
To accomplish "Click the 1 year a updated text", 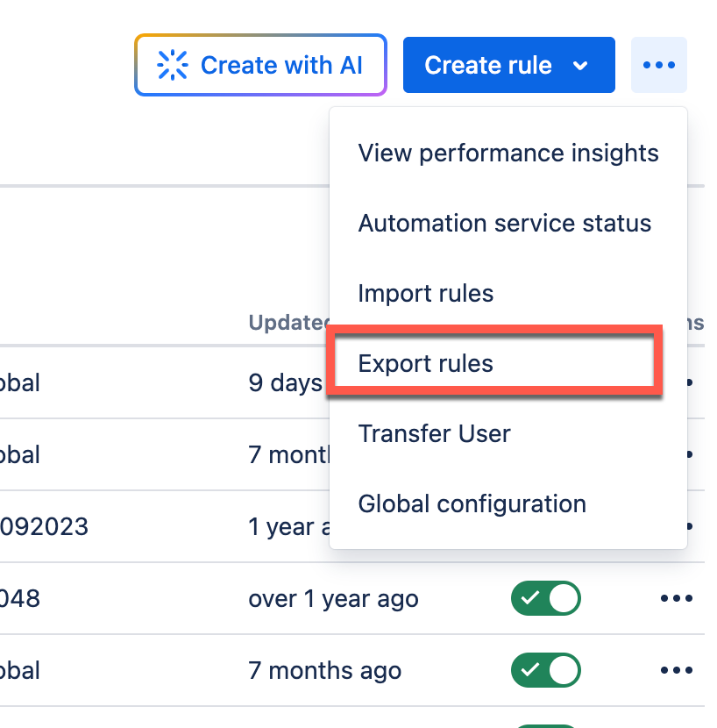I will (x=289, y=526).
